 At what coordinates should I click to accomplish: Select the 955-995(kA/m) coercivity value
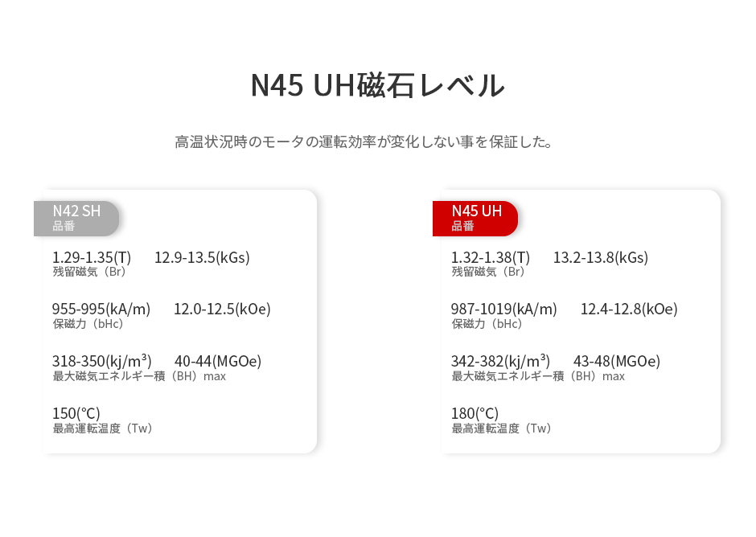101,309
